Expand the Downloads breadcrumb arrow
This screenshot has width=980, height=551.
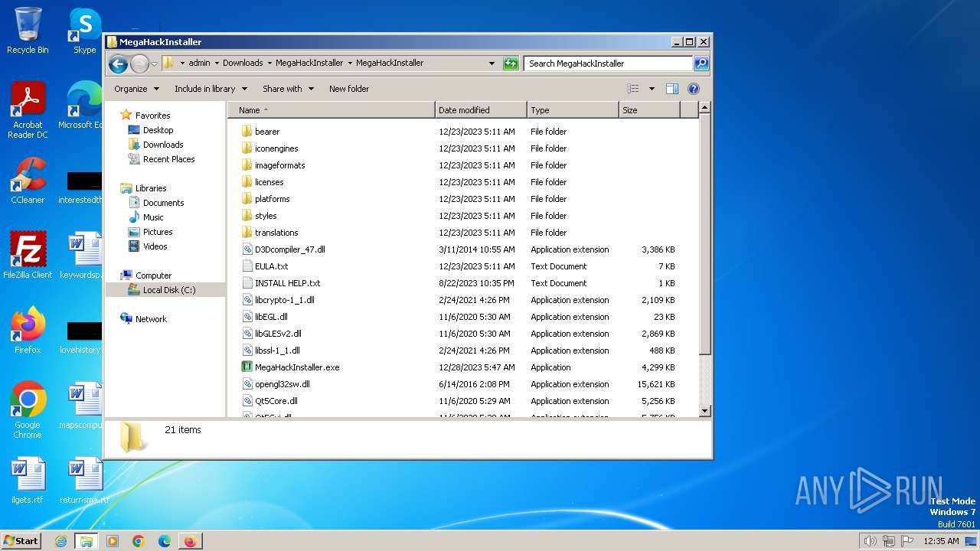269,64
